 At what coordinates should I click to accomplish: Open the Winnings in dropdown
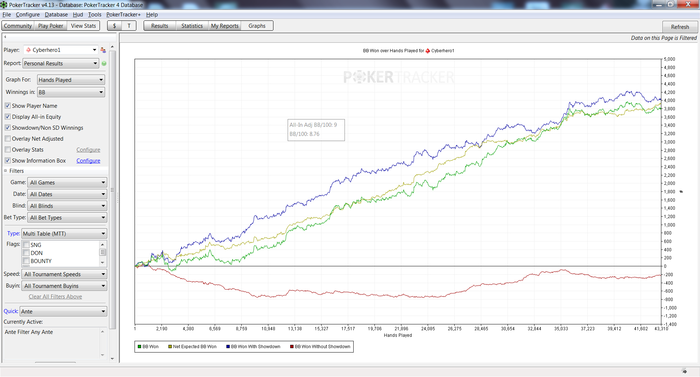click(x=71, y=92)
